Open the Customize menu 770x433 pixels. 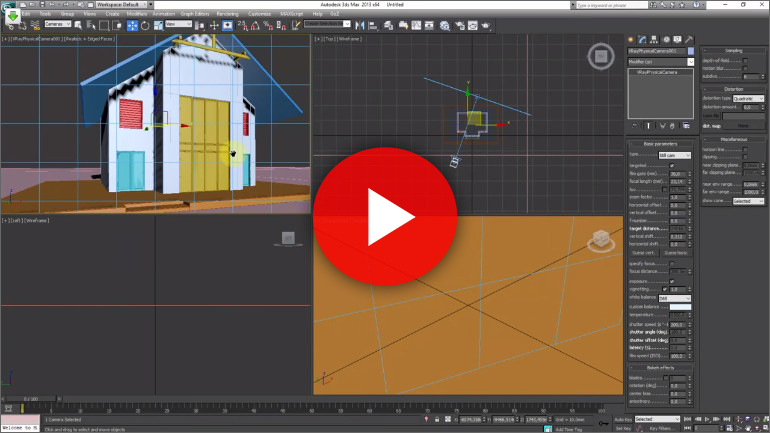pos(259,14)
